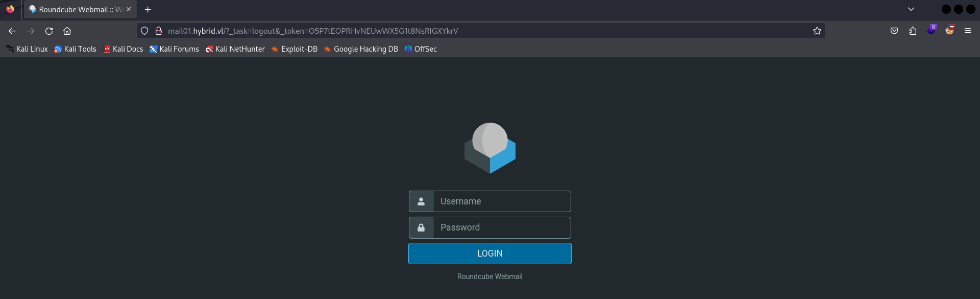Viewport: 980px width, 299px height.
Task: Open the Pocket save icon
Action: pos(894,31)
